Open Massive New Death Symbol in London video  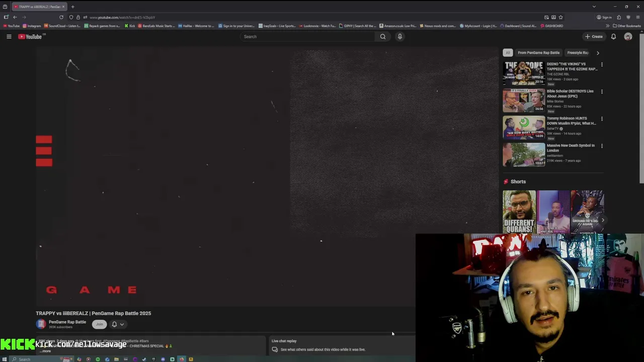524,155
